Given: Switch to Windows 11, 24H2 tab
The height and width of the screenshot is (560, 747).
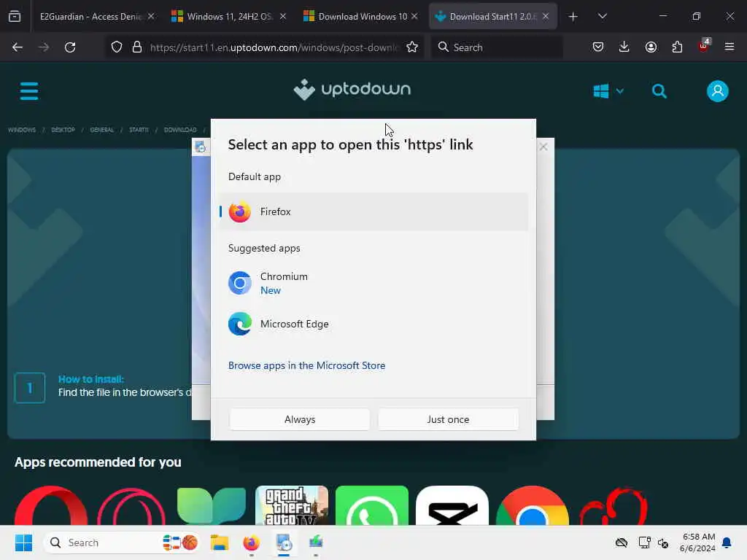Looking at the screenshot, I should (x=229, y=17).
